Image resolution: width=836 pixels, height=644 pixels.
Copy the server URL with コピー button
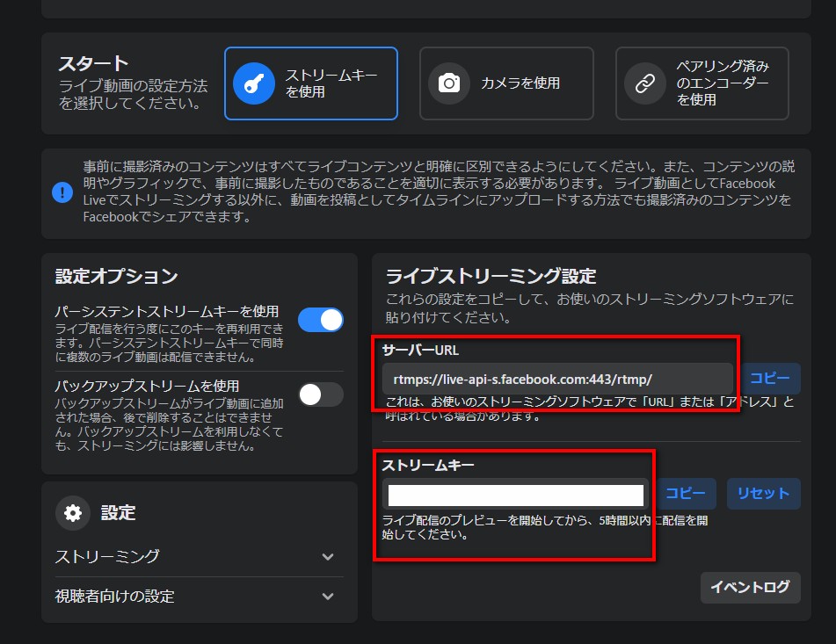[x=770, y=379]
